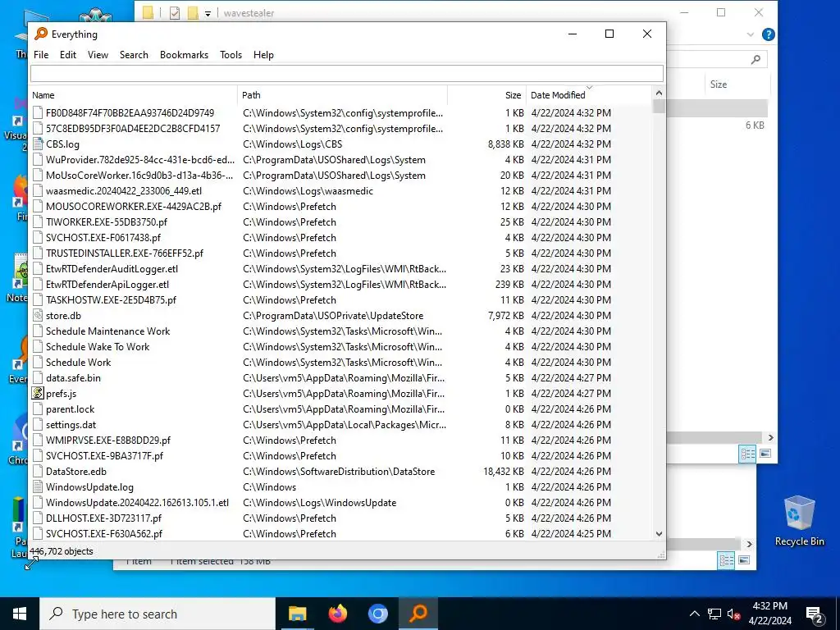The image size is (840, 630).
Task: Switch to details view in wavestealer window
Action: 747,454
